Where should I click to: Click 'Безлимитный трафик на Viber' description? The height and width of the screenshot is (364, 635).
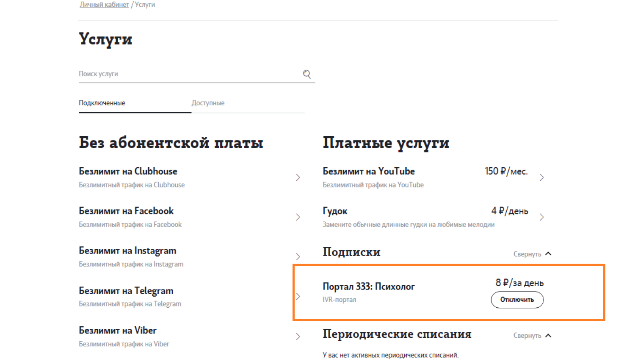click(x=124, y=344)
